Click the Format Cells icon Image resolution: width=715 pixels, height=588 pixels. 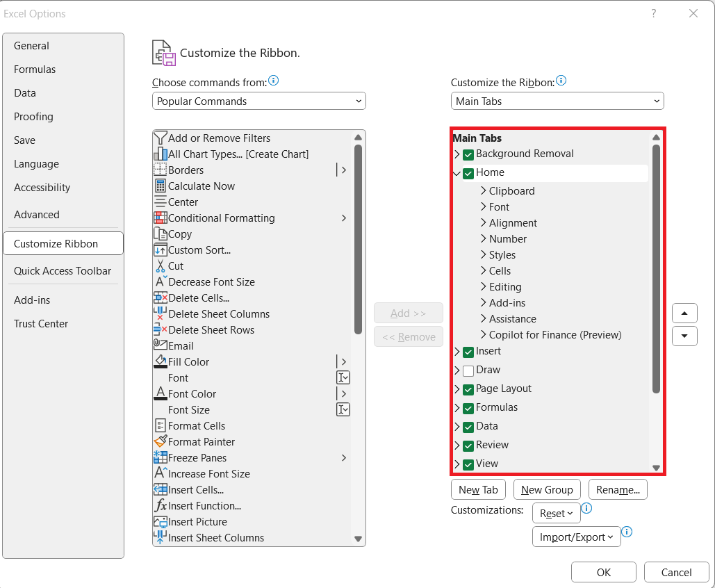click(160, 425)
